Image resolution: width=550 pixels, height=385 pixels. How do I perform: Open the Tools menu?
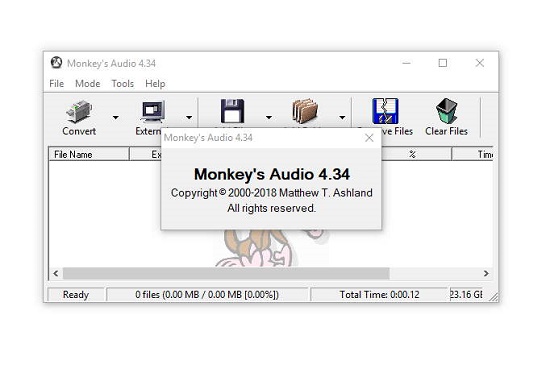(x=123, y=83)
